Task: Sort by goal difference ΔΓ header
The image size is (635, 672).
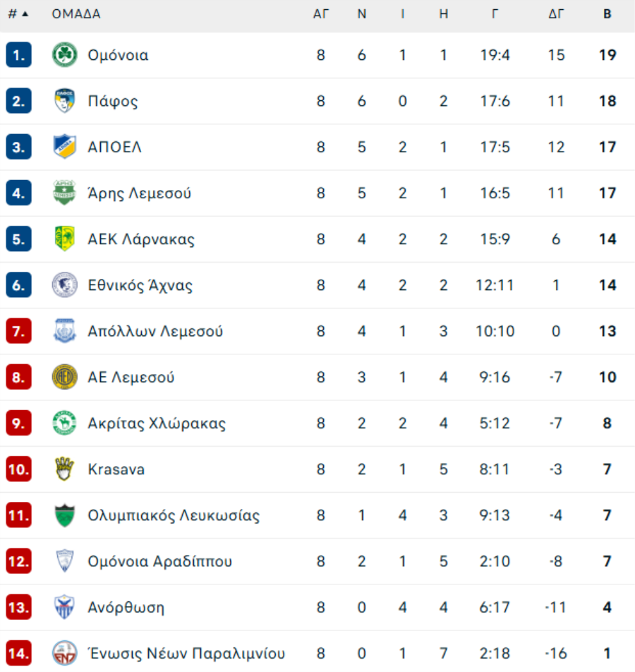Action: click(556, 14)
